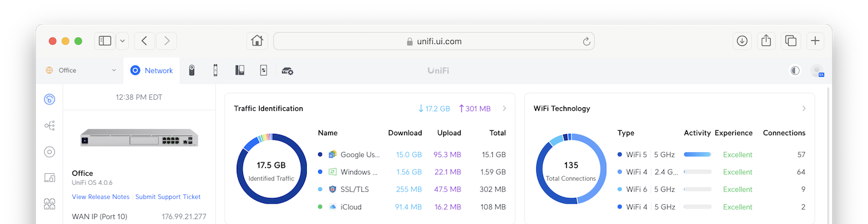Click the 301 MB upload total
This screenshot has height=224, width=868.
click(x=474, y=109)
